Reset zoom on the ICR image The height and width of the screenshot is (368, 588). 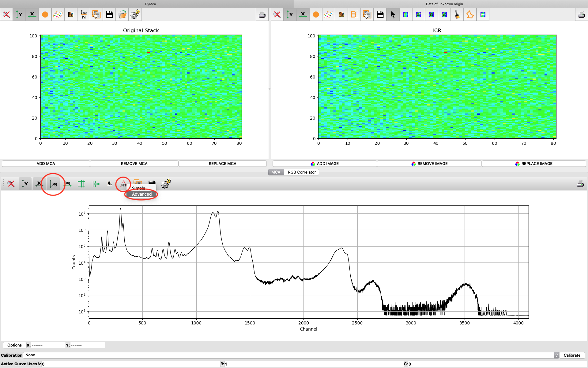tap(277, 14)
